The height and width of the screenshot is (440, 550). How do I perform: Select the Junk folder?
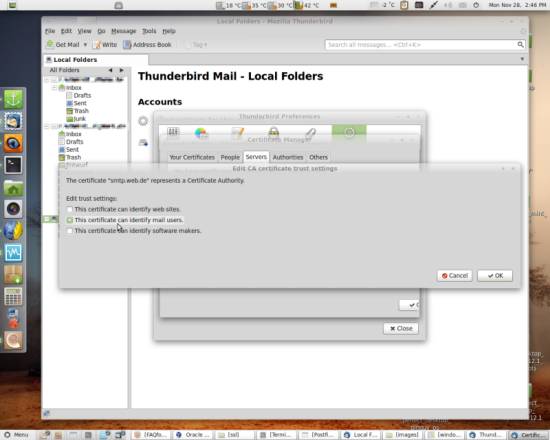coord(76,119)
